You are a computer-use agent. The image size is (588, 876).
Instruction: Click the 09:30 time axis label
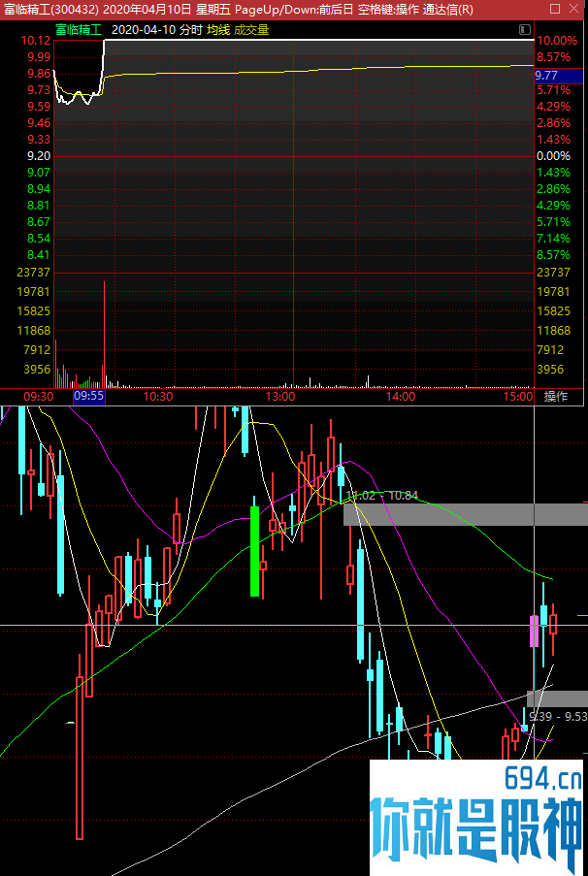[x=39, y=397]
